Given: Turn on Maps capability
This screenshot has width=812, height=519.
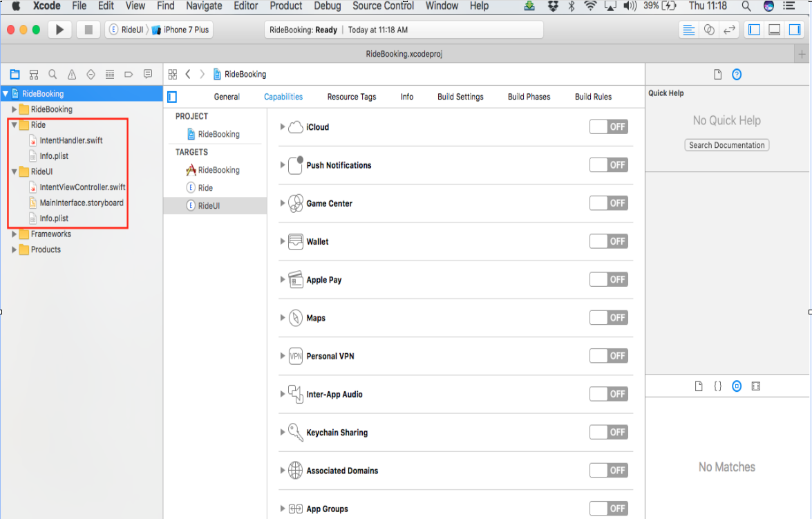Looking at the screenshot, I should 609,317.
